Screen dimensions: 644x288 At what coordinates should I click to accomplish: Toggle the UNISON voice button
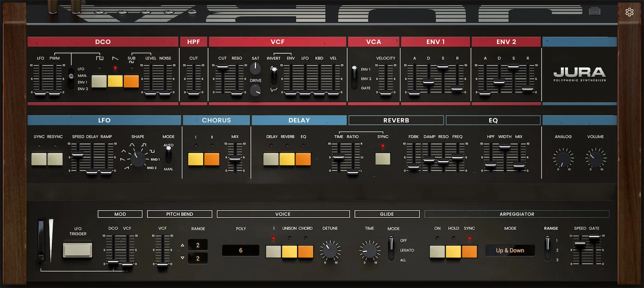(289, 252)
